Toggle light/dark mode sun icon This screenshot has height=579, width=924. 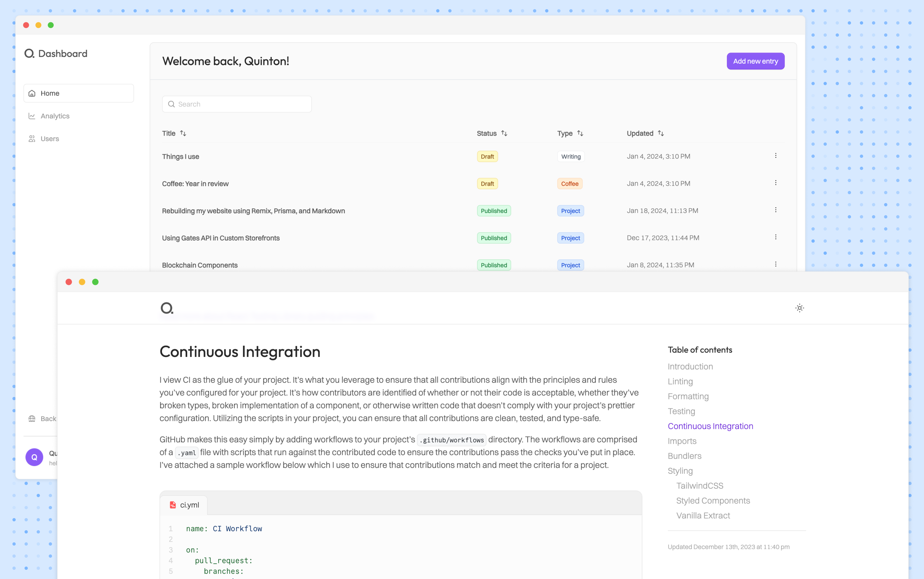[x=799, y=308]
